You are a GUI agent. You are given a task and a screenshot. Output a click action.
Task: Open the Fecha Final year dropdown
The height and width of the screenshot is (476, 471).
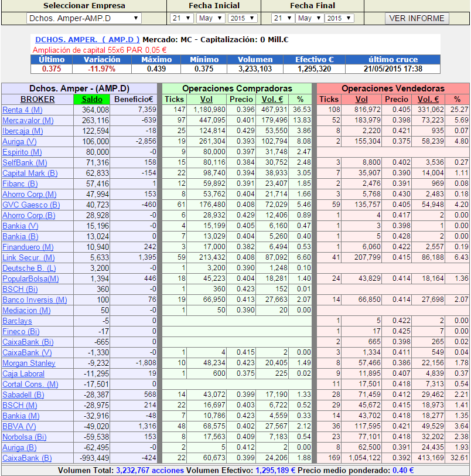click(339, 18)
